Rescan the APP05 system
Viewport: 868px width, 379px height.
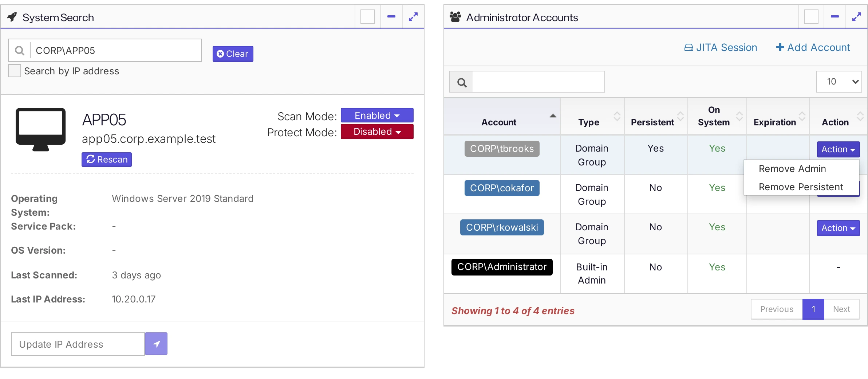coord(107,160)
